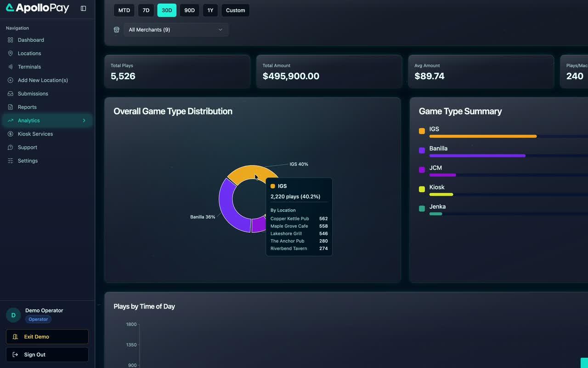Click the Kiosk yellow legend swatch
Viewport: 588px width, 368px height.
[422, 189]
